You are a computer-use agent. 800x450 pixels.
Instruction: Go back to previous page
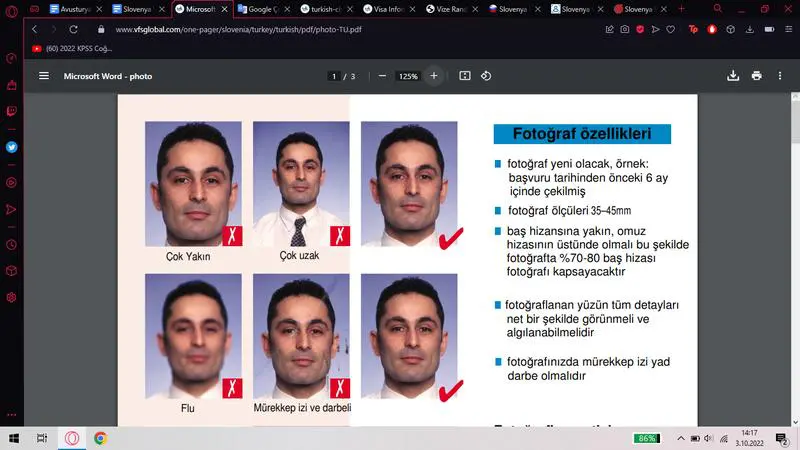35,30
